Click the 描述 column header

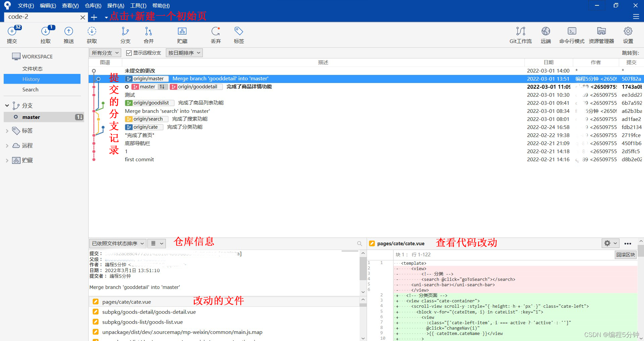(x=323, y=62)
